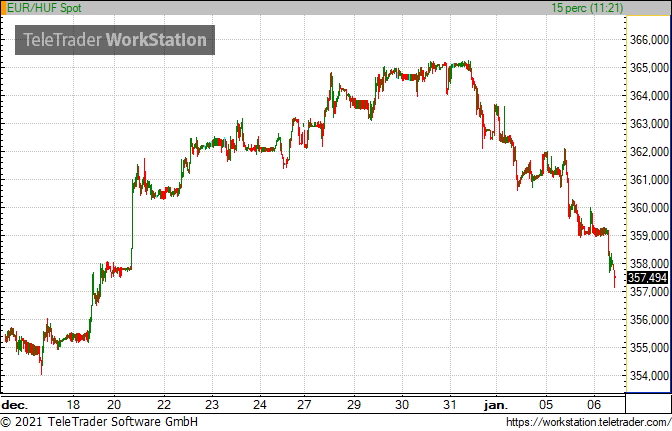
Task: Click the 359,000 price axis label
Action: click(649, 236)
